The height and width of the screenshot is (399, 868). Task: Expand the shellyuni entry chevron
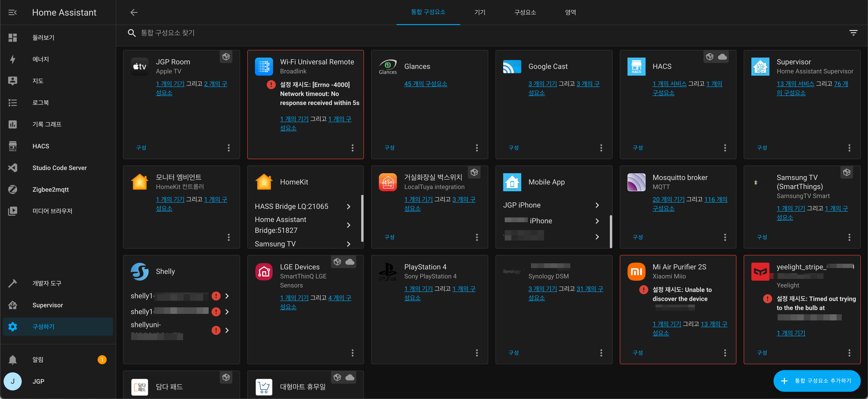[227, 330]
